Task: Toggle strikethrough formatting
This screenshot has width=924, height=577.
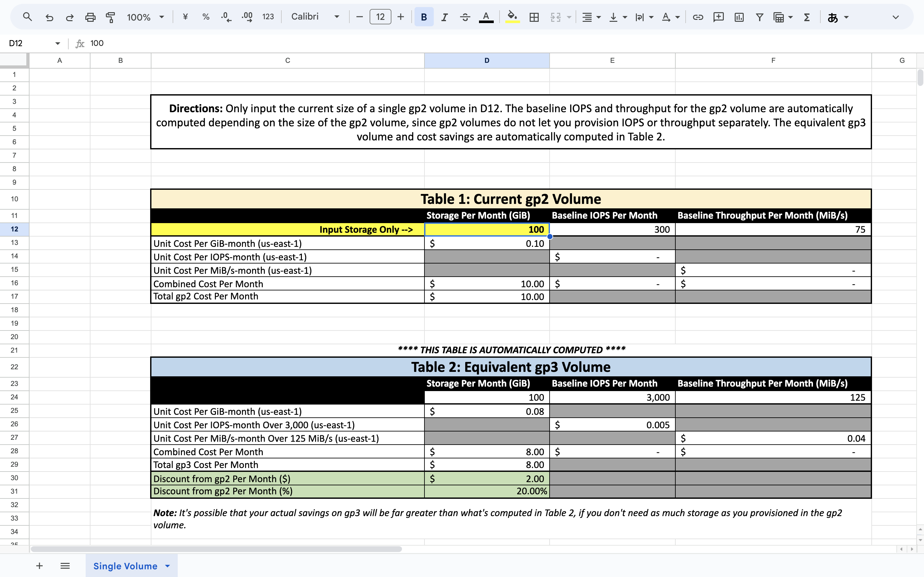Action: (x=465, y=17)
